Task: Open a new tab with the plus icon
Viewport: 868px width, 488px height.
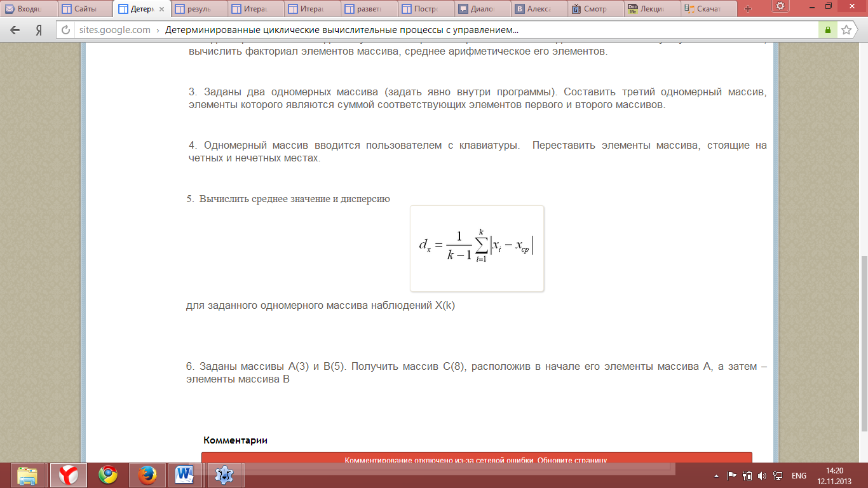Action: tap(747, 9)
